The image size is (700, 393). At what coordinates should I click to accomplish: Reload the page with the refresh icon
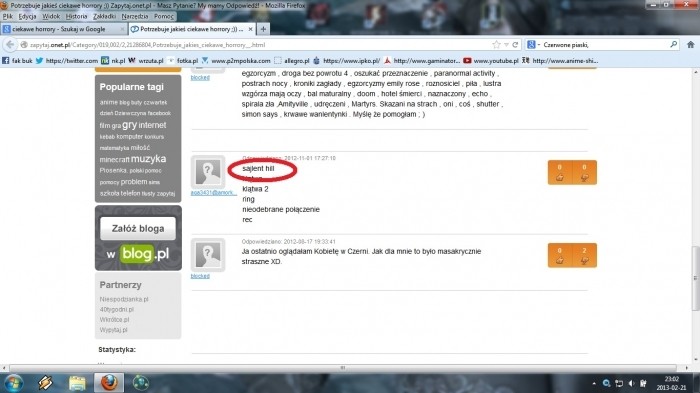515,45
